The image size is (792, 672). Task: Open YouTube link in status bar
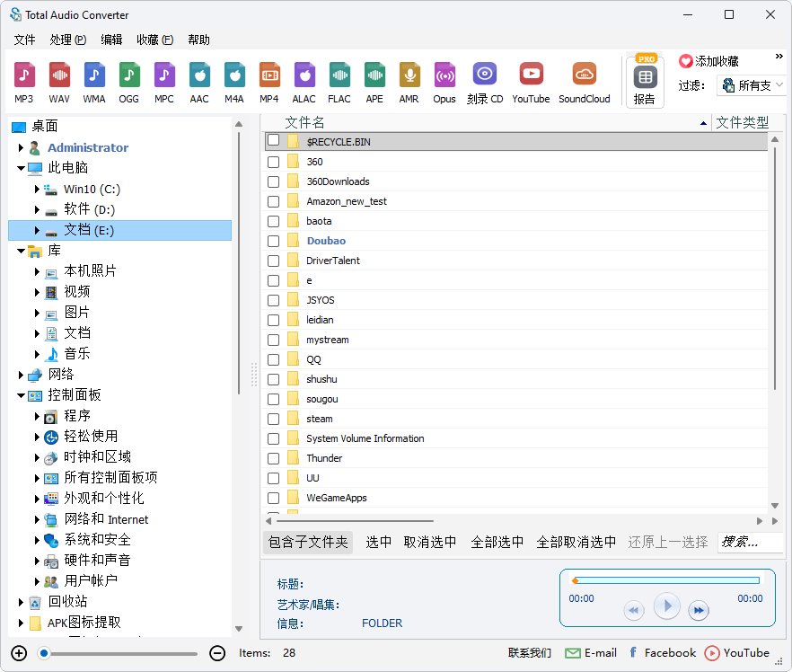(737, 653)
